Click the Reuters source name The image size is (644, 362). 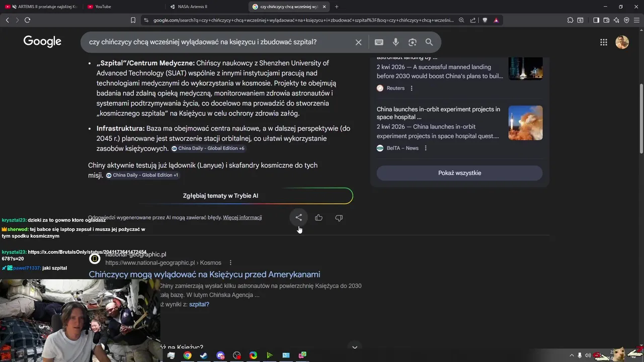(x=395, y=88)
